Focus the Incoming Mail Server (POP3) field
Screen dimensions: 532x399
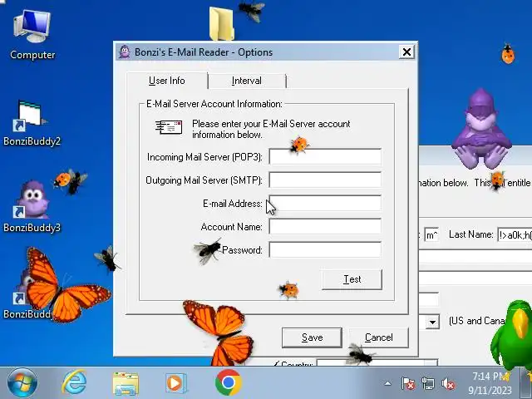(325, 157)
